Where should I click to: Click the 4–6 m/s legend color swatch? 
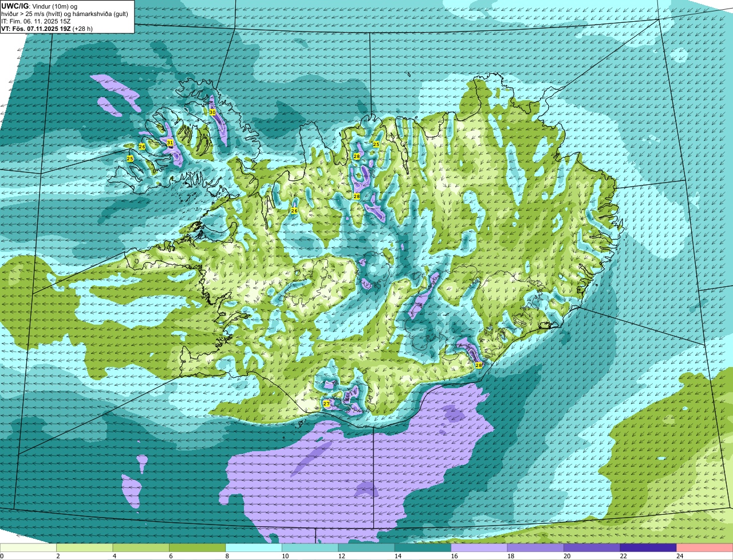(141, 548)
